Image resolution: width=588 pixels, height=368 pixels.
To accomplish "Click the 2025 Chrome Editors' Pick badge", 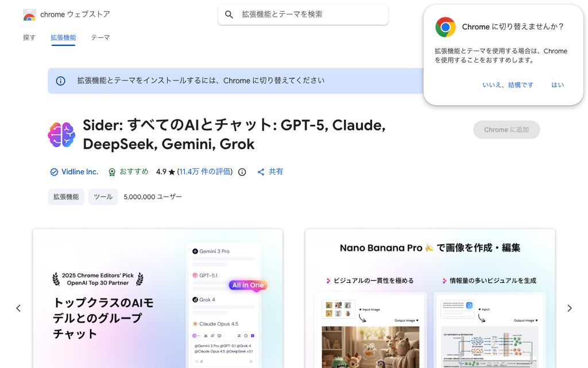I will [x=98, y=279].
